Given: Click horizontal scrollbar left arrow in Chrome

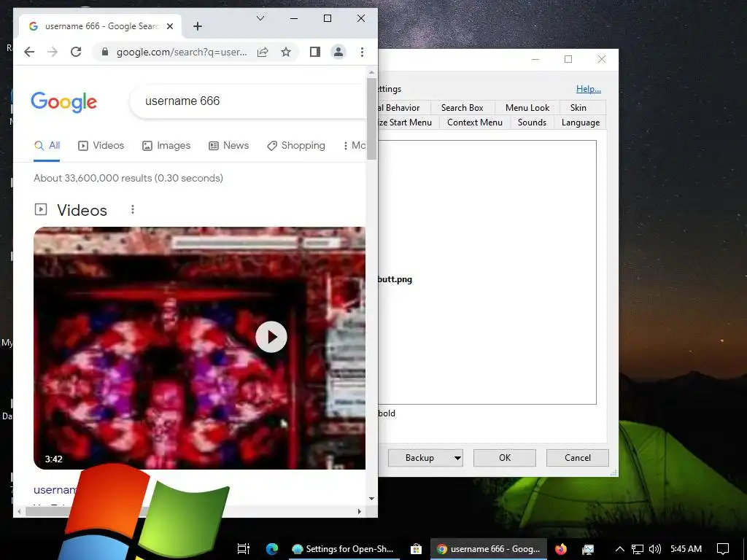Looking at the screenshot, I should pyautogui.click(x=19, y=511).
